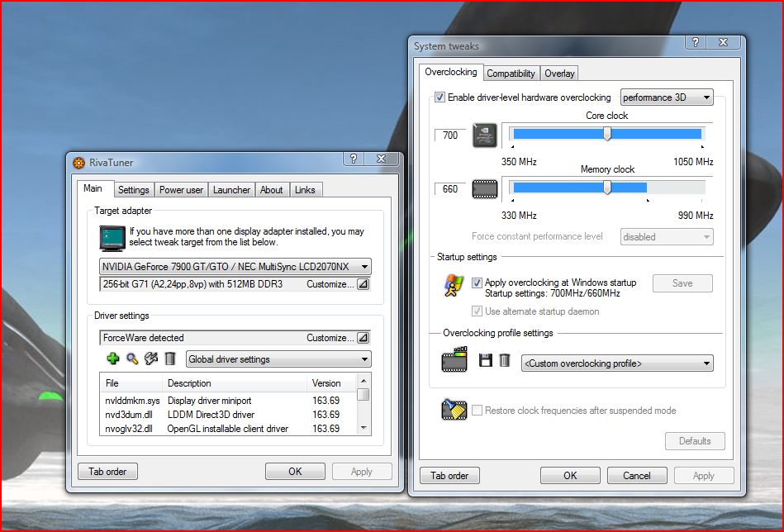Click the restore clocks broom icon
Screen dimensions: 784x532
pyautogui.click(x=454, y=410)
